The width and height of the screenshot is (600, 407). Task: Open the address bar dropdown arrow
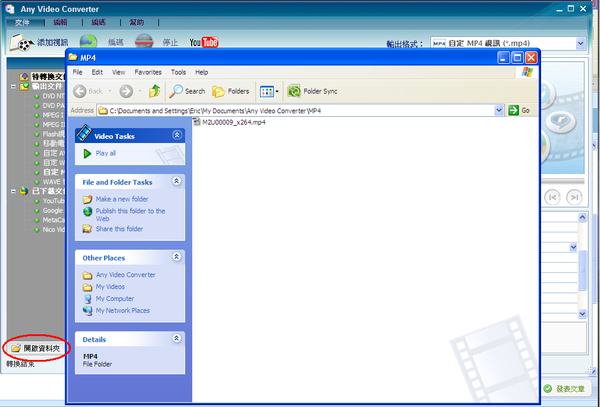(x=499, y=111)
